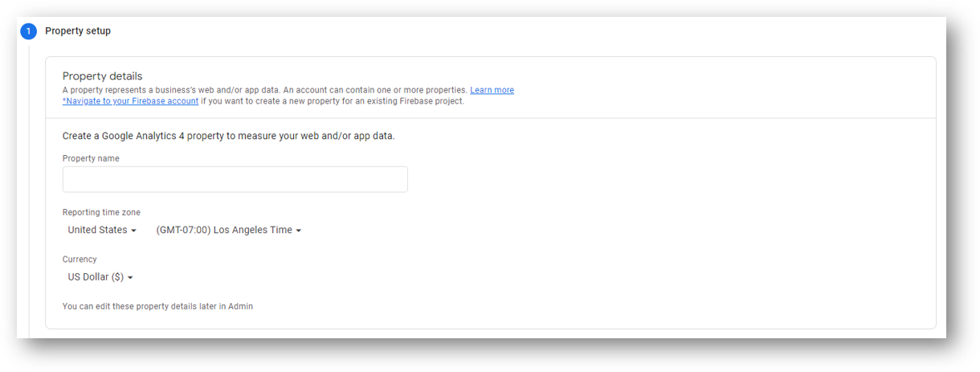Screen dimensions: 980x372
Task: Click the caret arrow after Los Angeles Time
Action: tap(299, 231)
